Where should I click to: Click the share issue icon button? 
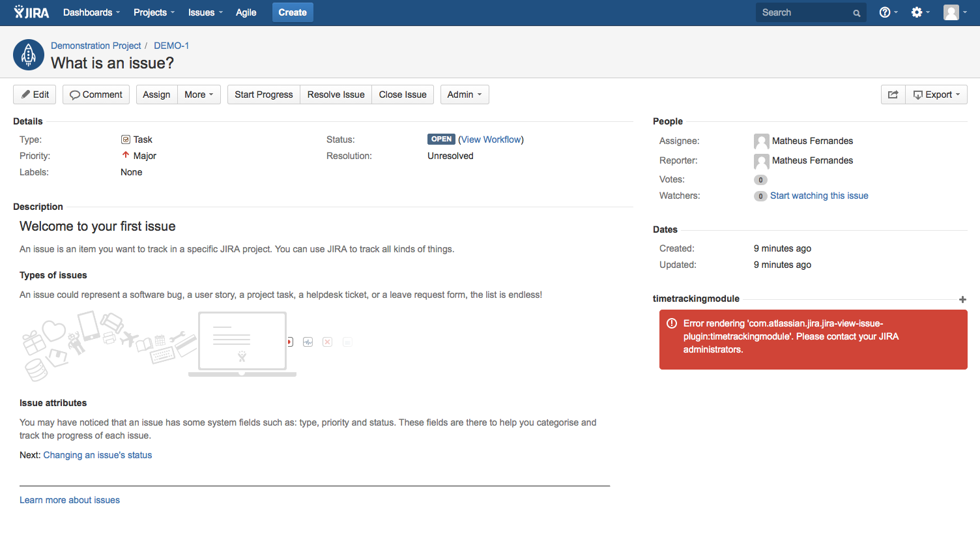click(893, 95)
